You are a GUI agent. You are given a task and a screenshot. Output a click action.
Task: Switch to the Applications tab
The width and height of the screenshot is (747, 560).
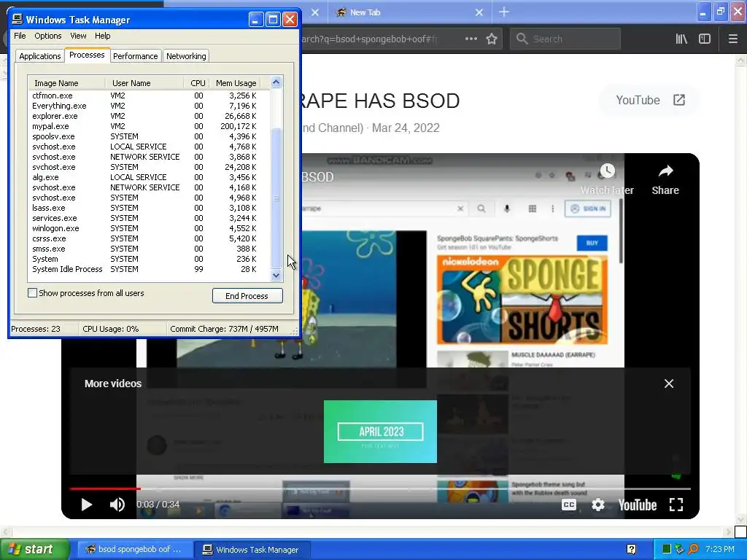40,56
